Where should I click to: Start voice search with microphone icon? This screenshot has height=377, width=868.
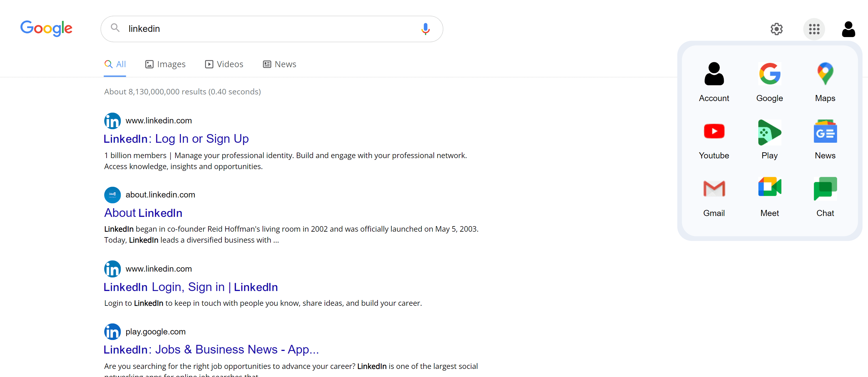(425, 29)
